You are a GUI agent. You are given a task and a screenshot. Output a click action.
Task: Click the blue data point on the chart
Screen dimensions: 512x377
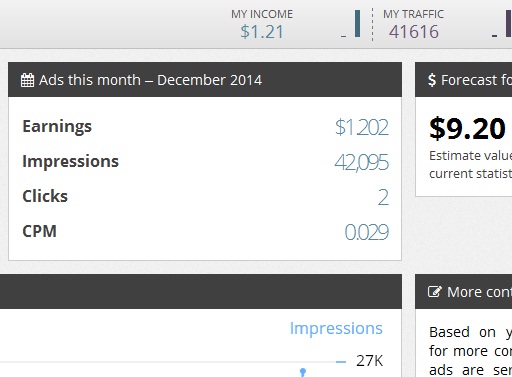pyautogui.click(x=303, y=371)
